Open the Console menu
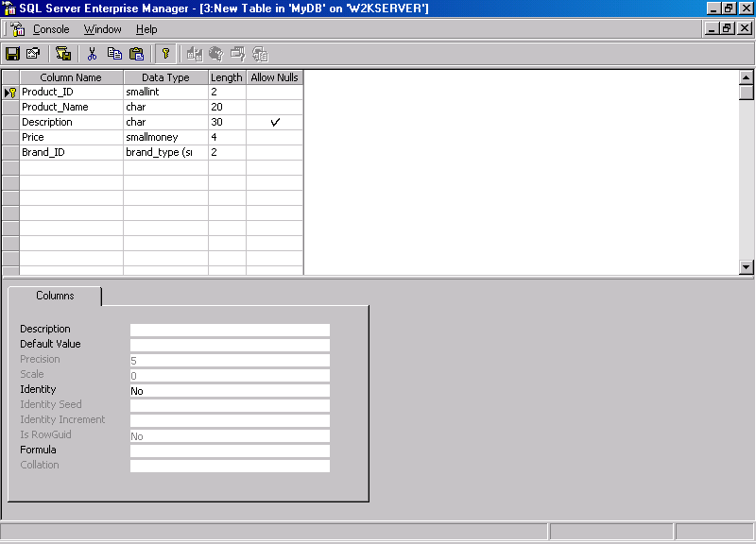The width and height of the screenshot is (756, 544). click(x=51, y=29)
